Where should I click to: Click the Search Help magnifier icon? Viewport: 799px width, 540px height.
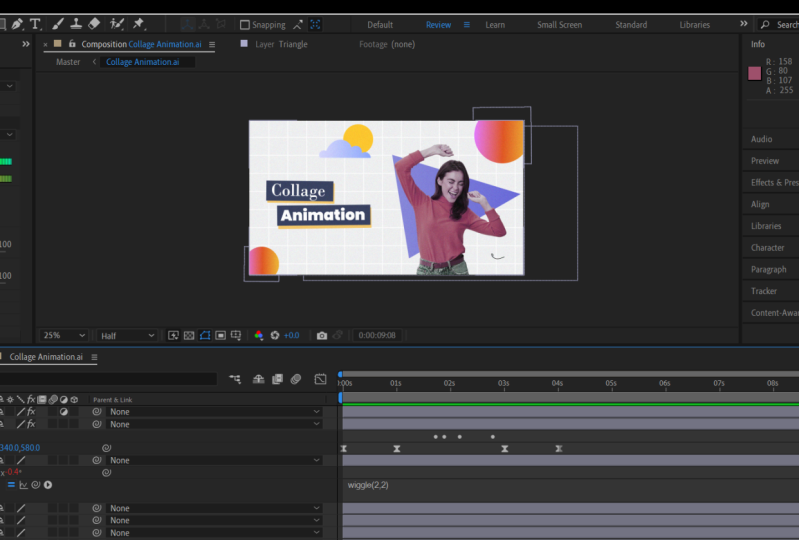tap(765, 24)
